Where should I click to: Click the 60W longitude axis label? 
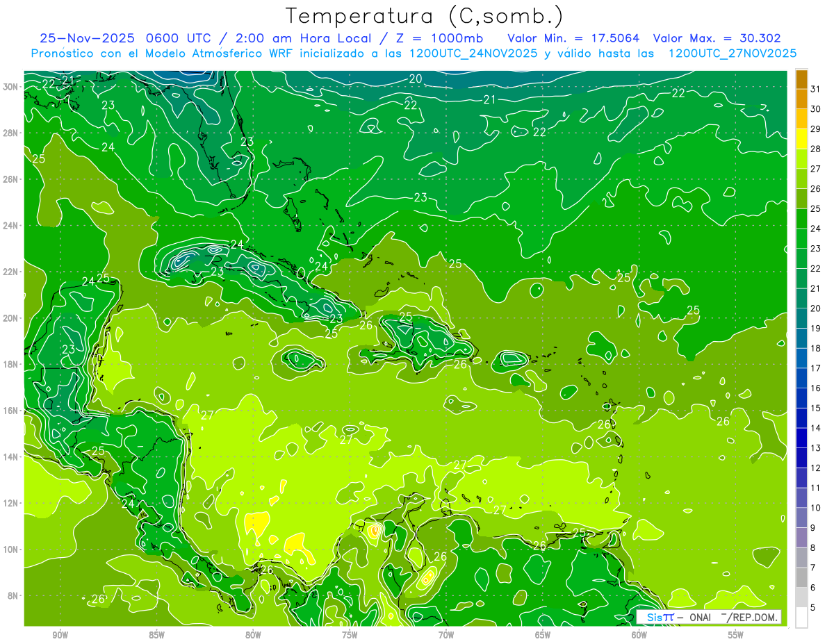click(x=639, y=635)
